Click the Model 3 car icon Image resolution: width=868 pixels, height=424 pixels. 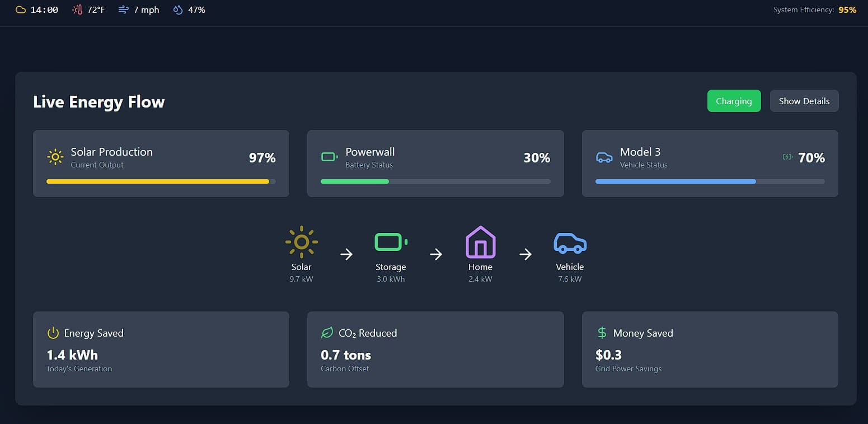[x=604, y=157]
